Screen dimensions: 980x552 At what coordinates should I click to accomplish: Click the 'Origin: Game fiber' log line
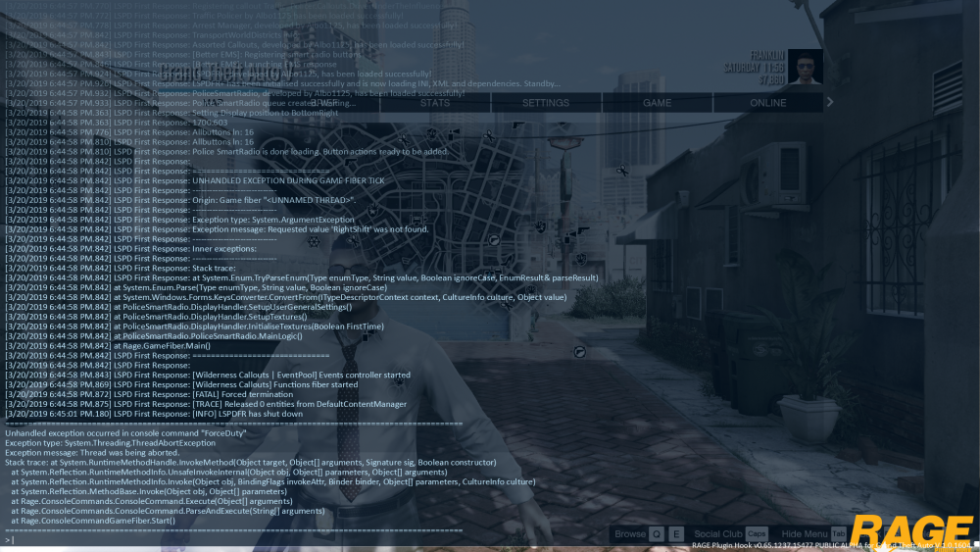coord(180,200)
